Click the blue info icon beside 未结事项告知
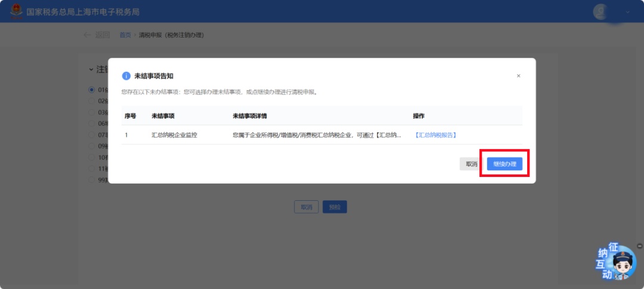 click(x=126, y=76)
